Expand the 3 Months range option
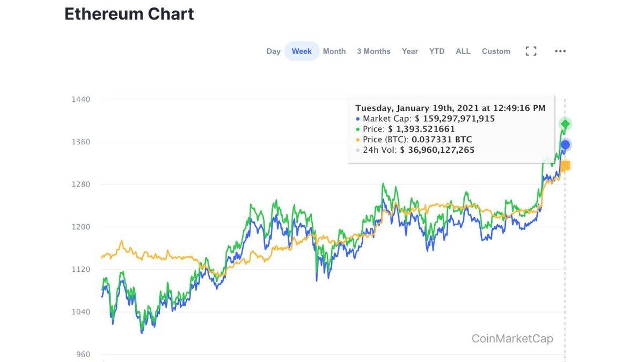 (x=374, y=50)
